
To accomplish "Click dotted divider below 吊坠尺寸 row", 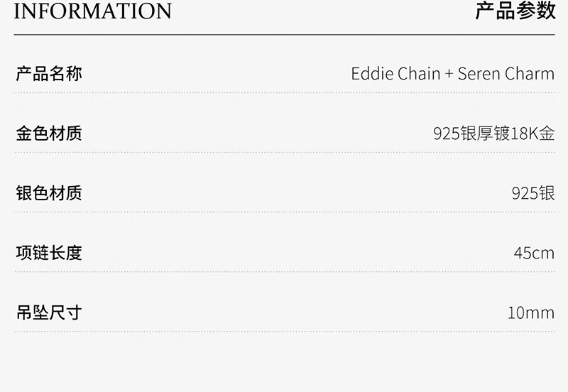I will 284,331.
